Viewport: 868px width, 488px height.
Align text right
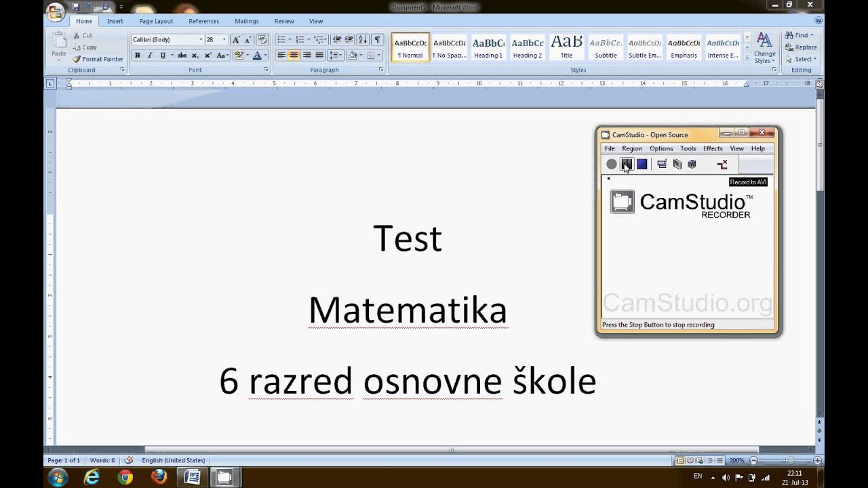coord(307,56)
